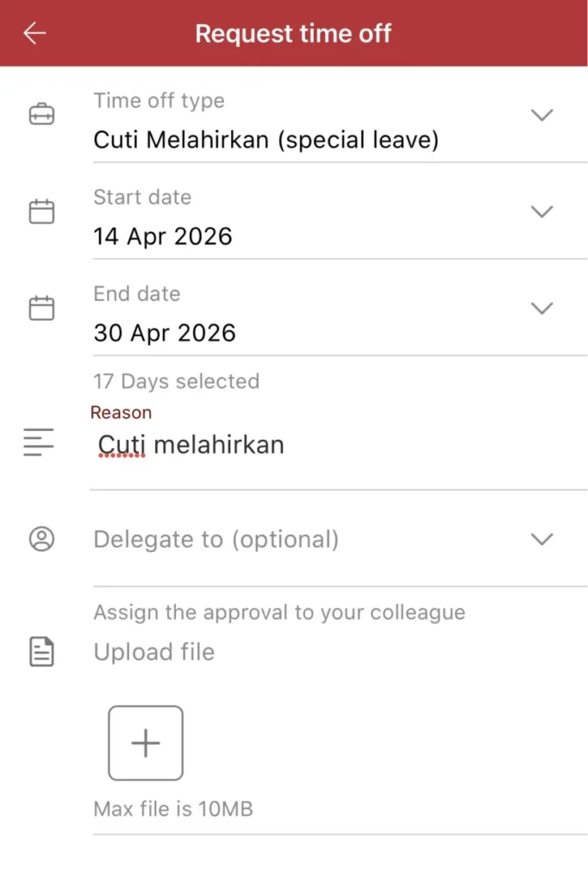Click the plus icon to attach a file
Screen dimensions: 588x883
click(145, 742)
